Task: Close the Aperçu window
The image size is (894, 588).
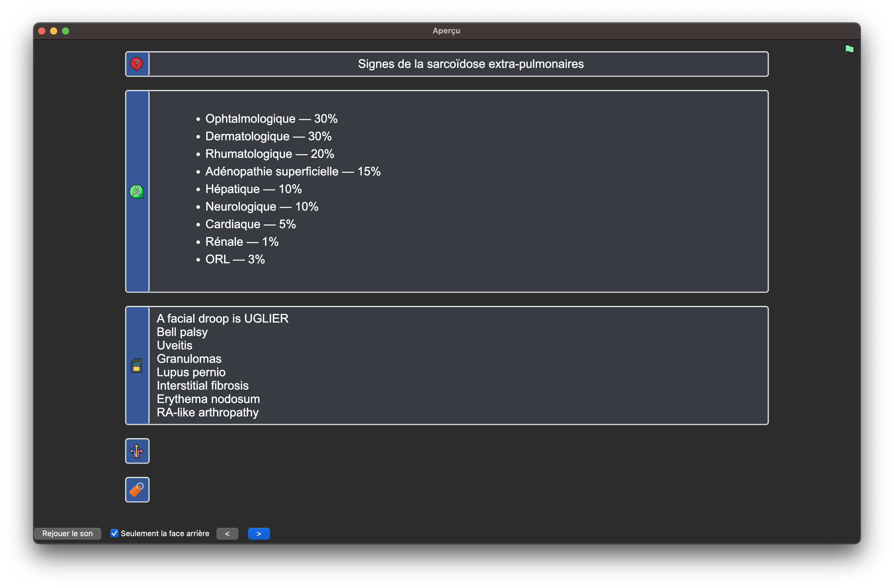Action: [x=42, y=31]
